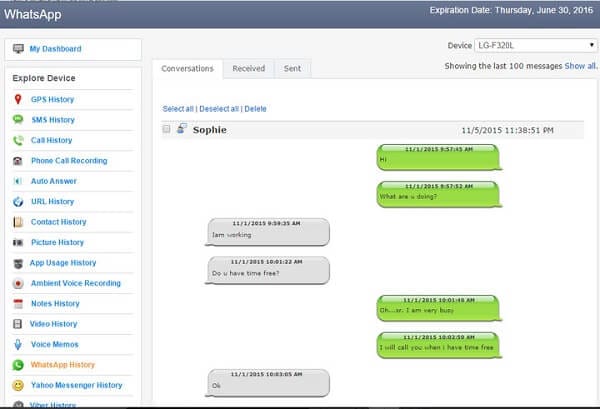This screenshot has width=600, height=409.
Task: Click the Voice Memos microphone icon
Action: coord(18,345)
